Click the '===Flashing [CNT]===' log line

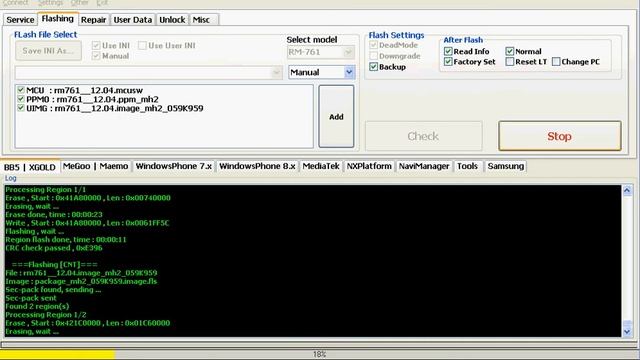(54, 264)
